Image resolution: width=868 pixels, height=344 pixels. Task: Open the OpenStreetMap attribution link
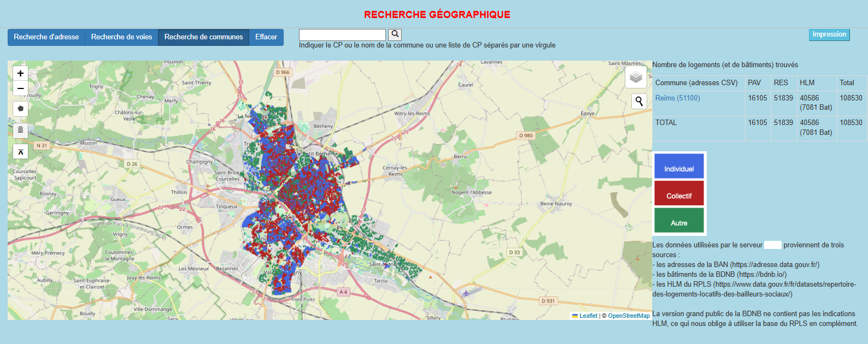pos(629,316)
